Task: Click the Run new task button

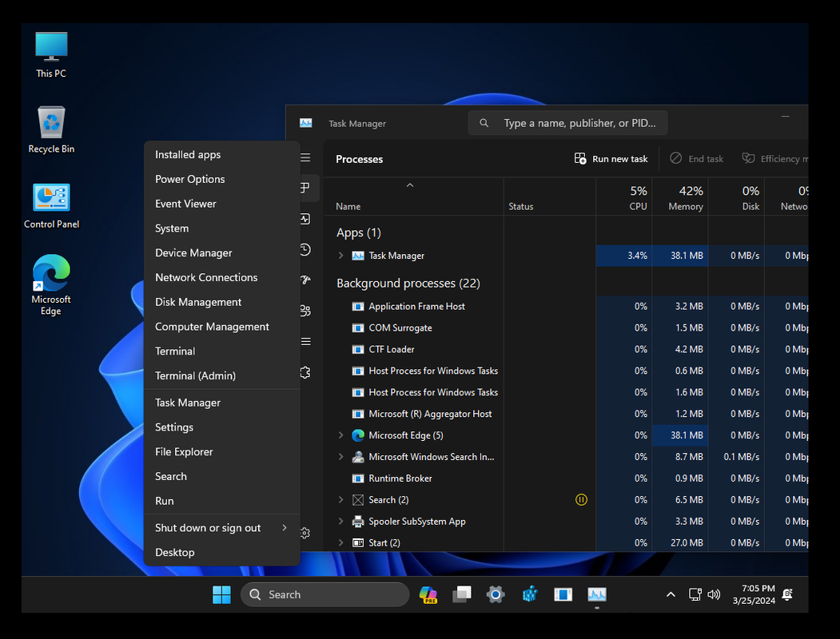Action: point(611,159)
